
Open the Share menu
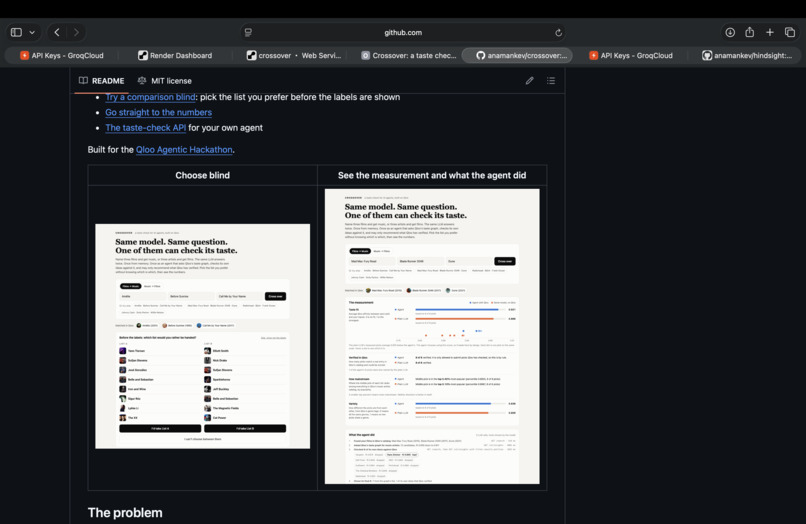(x=749, y=32)
